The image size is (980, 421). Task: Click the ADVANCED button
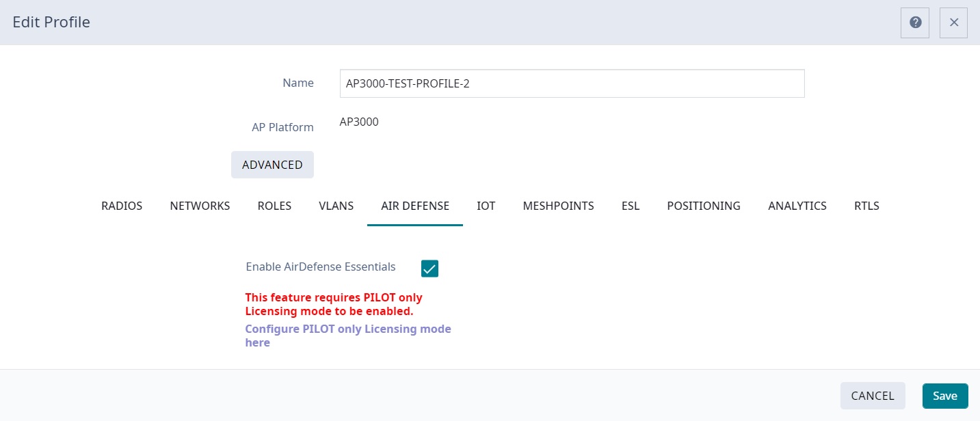pyautogui.click(x=272, y=164)
